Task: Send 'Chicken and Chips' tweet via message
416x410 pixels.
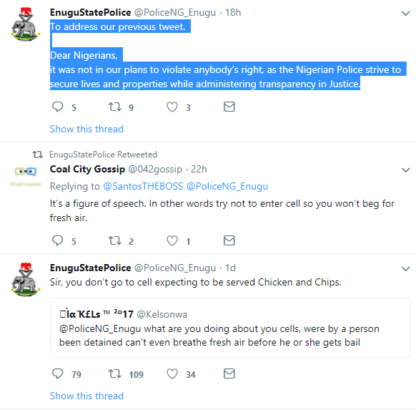Action: click(229, 373)
